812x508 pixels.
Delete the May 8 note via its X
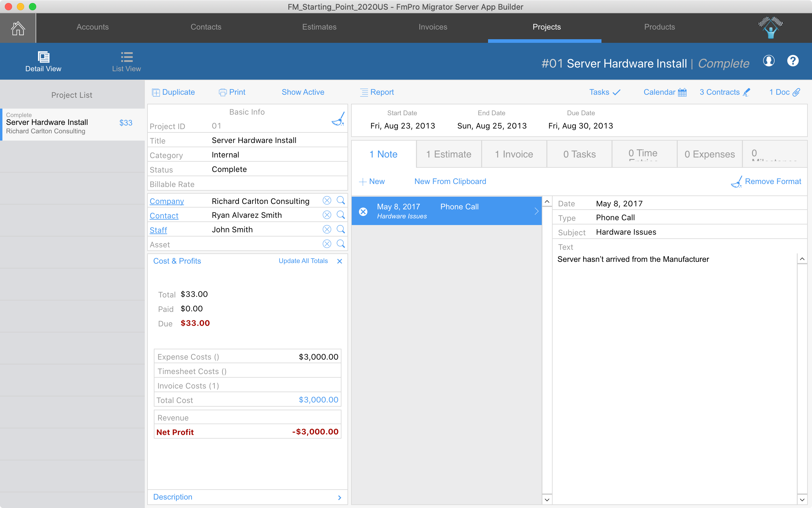point(363,211)
